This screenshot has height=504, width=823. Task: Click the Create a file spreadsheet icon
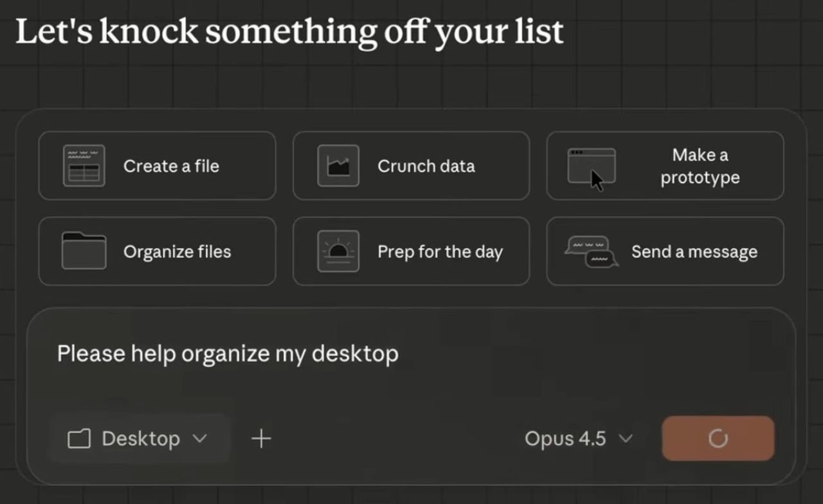pos(84,165)
